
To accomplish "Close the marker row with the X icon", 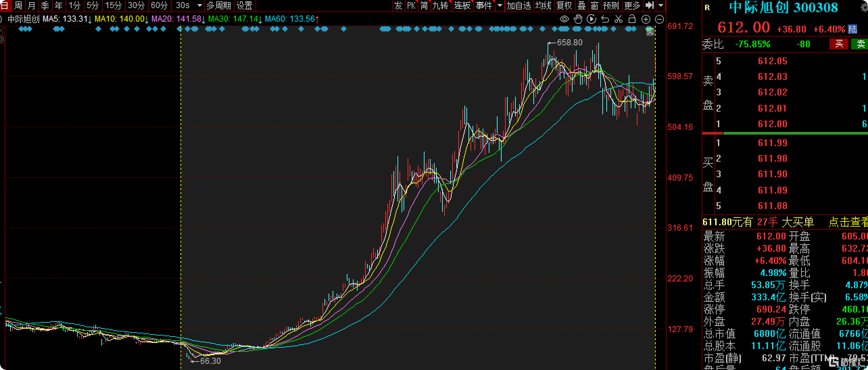I will 650,32.
